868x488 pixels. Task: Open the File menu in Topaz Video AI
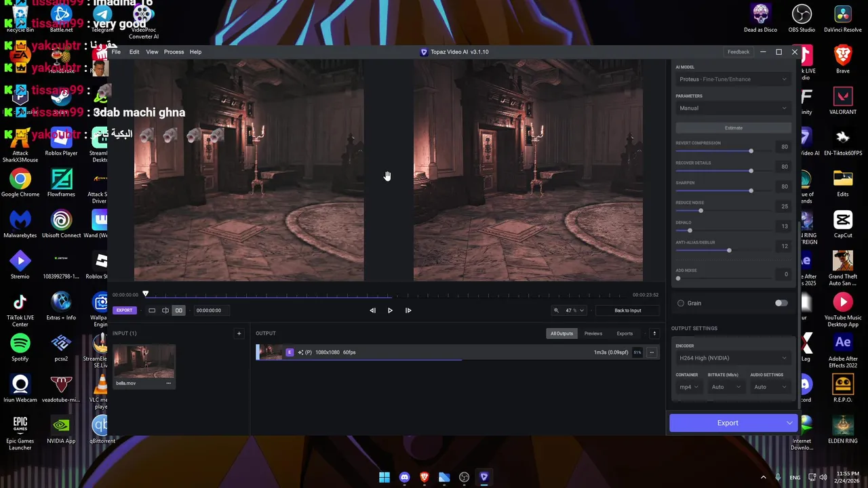[x=116, y=52]
